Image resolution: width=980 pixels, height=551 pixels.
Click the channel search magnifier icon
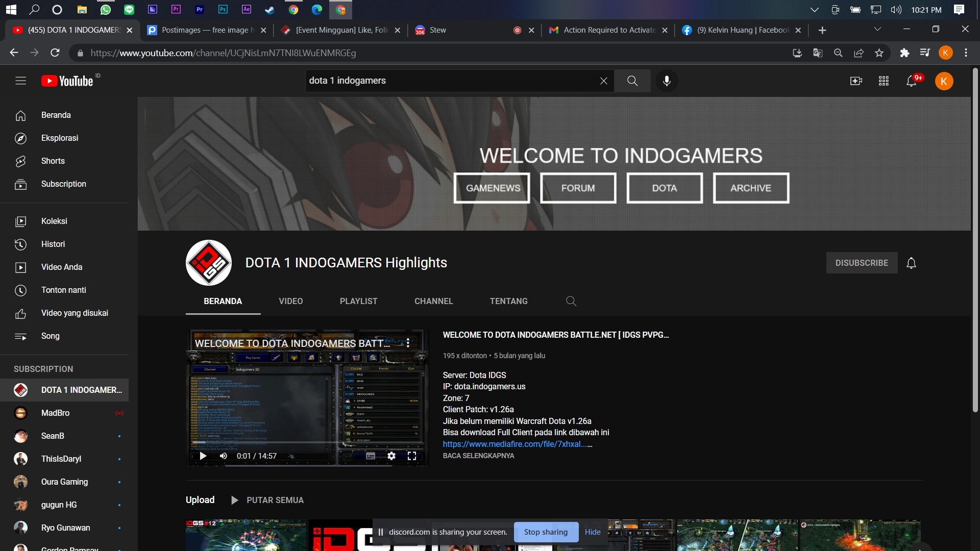coord(571,301)
